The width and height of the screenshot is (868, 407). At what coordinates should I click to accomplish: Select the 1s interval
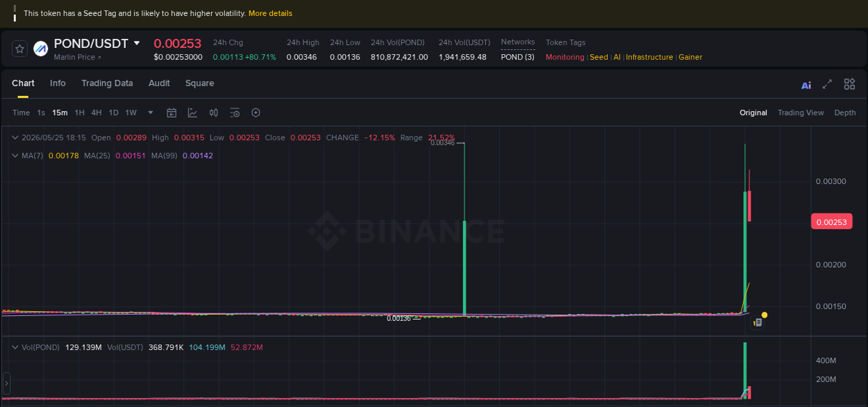(x=41, y=113)
